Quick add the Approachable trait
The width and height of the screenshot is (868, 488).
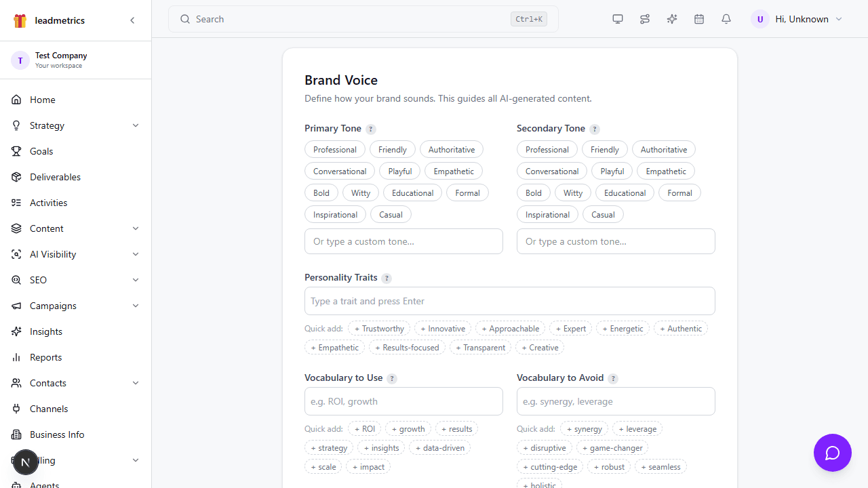(x=510, y=329)
